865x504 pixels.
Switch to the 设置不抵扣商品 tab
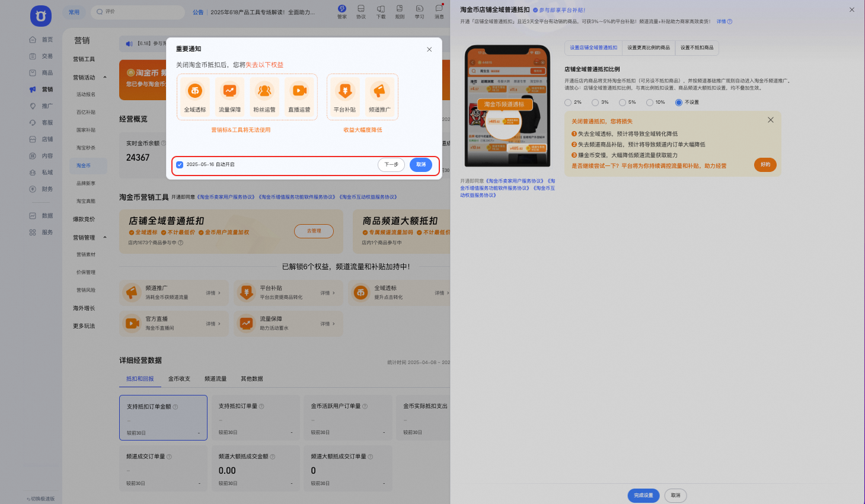pos(697,48)
